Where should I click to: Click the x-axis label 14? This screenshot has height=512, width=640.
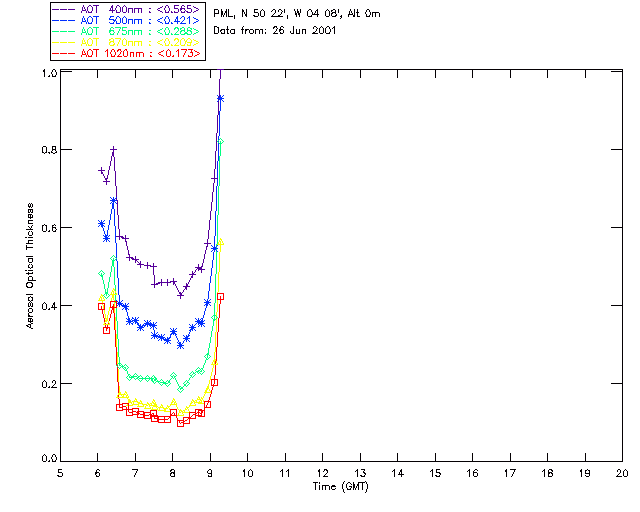398,473
